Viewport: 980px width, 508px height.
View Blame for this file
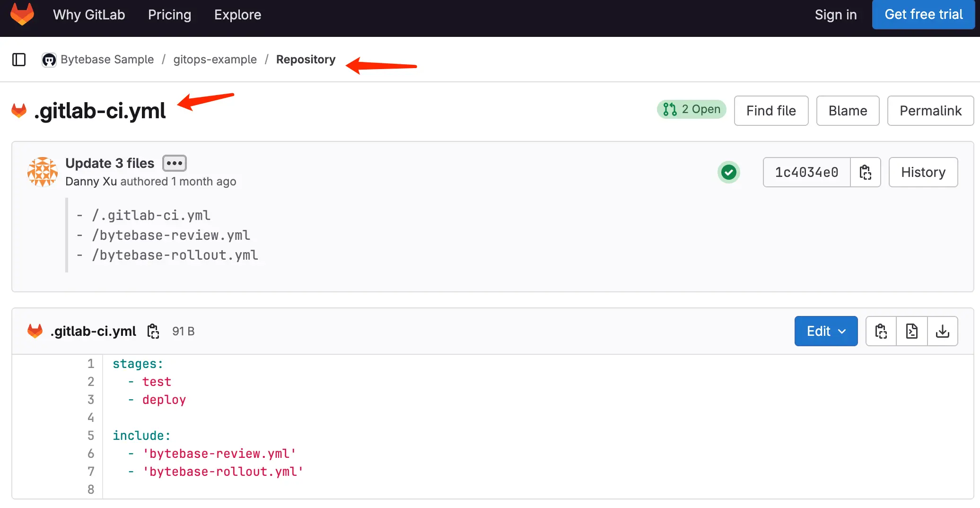[x=847, y=111]
